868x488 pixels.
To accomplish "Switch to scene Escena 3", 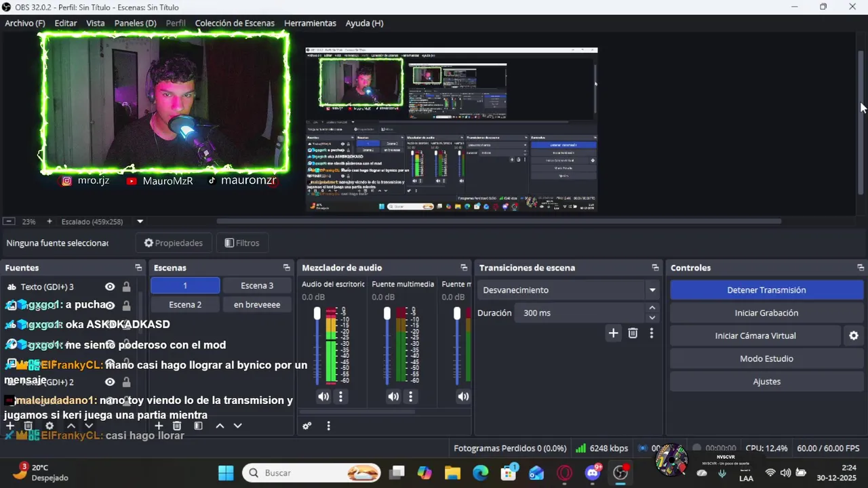I will tap(257, 285).
